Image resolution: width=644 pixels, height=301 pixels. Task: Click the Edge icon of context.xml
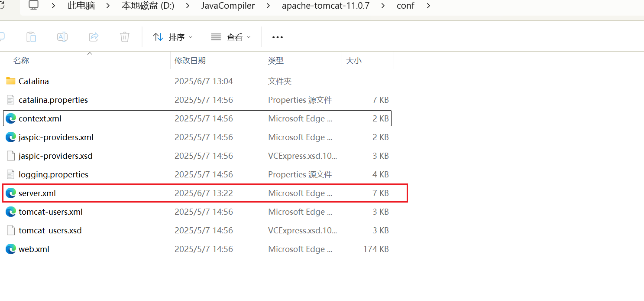(x=11, y=118)
